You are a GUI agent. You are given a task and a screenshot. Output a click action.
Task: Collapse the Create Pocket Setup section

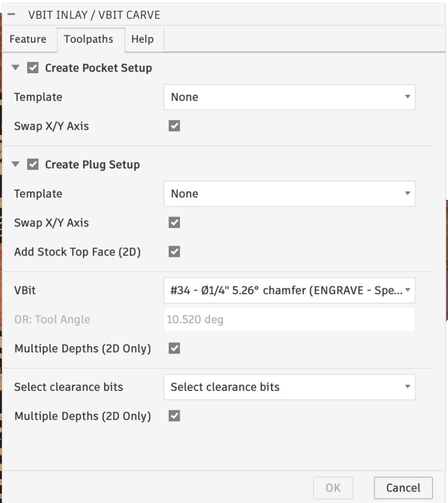click(15, 68)
